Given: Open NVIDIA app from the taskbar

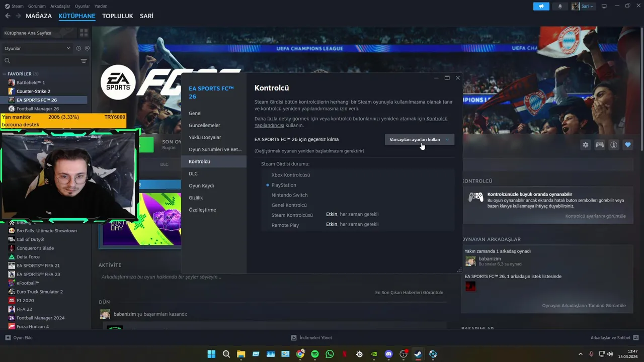Looking at the screenshot, I should [374, 354].
